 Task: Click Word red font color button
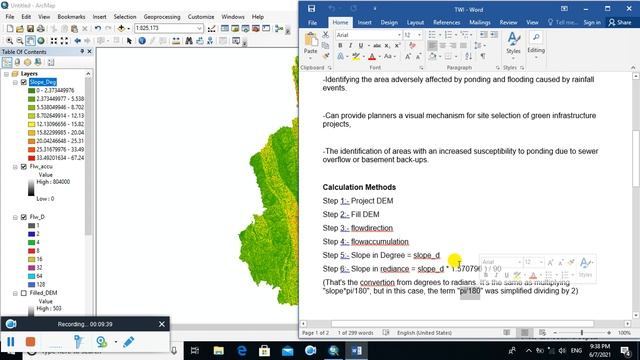pyautogui.click(x=372, y=56)
